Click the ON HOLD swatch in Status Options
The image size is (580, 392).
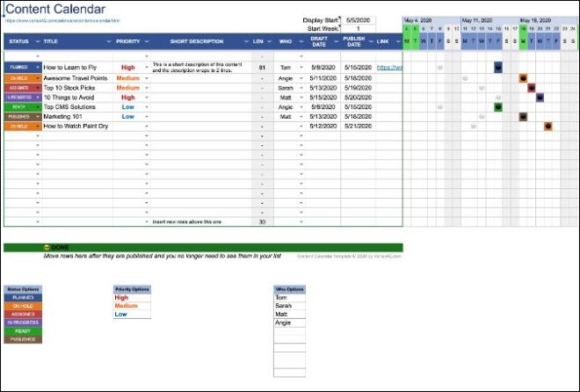23,306
